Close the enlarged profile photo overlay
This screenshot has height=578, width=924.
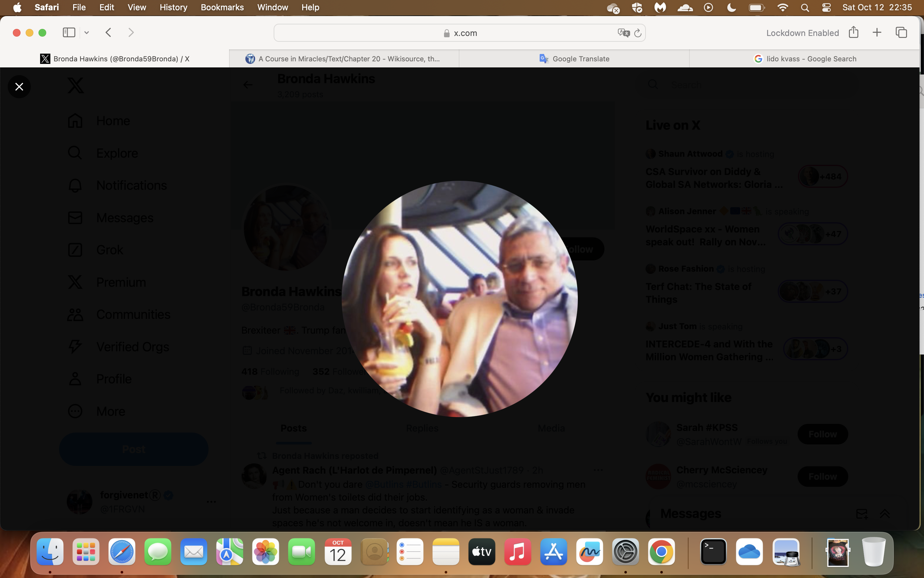19,87
